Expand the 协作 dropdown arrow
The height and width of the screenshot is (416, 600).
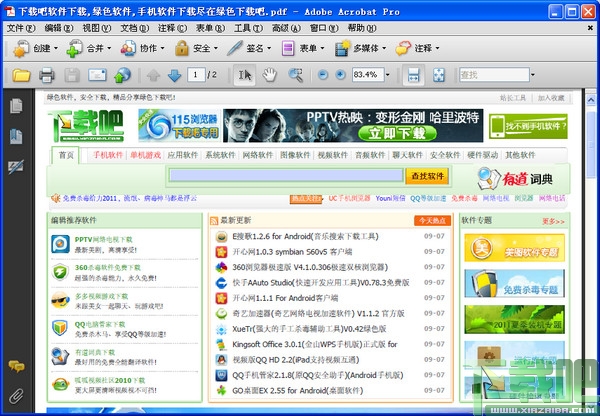[162, 48]
